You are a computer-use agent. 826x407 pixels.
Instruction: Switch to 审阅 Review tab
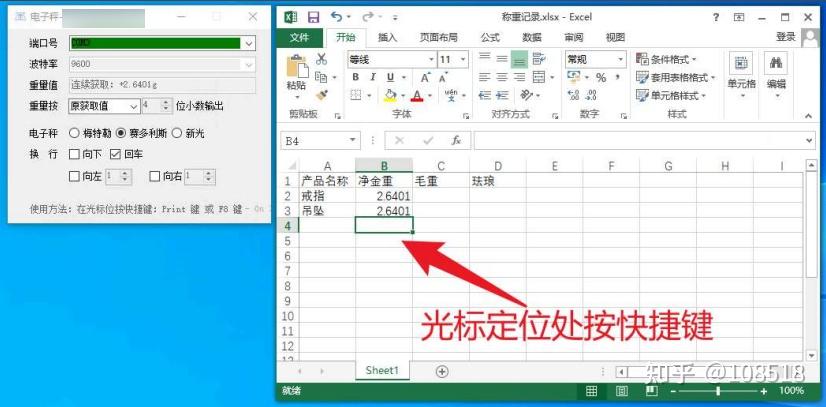coord(574,37)
